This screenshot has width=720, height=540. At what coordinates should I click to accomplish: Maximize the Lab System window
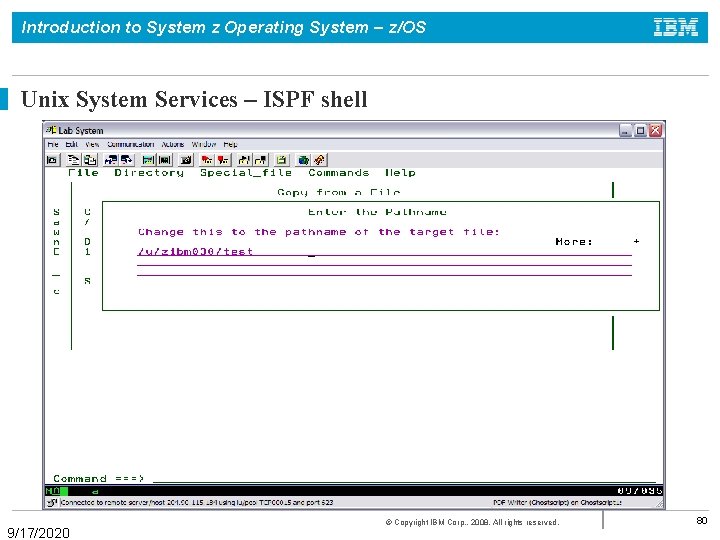[640, 130]
